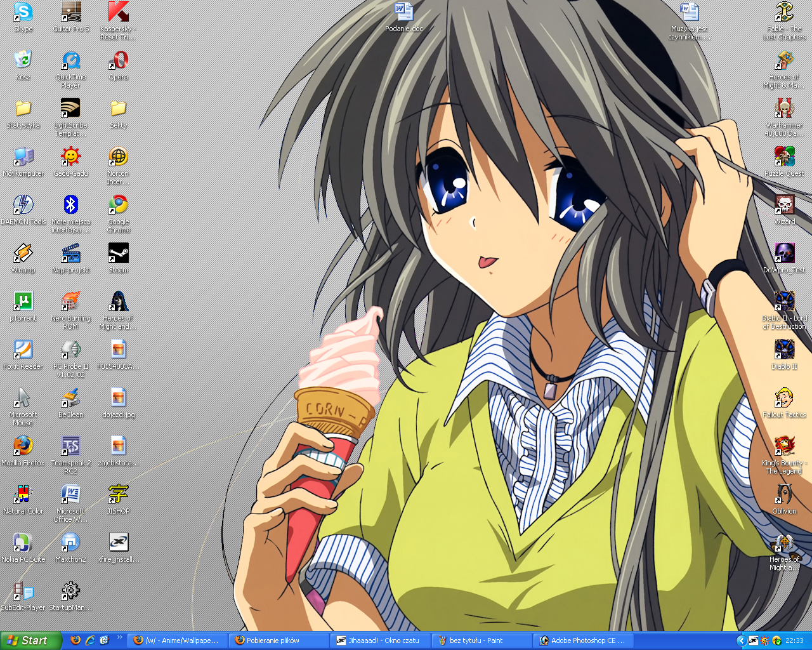Image resolution: width=812 pixels, height=650 pixels.
Task: Switch to Adobe Photoshop taskbar window
Action: tap(582, 640)
